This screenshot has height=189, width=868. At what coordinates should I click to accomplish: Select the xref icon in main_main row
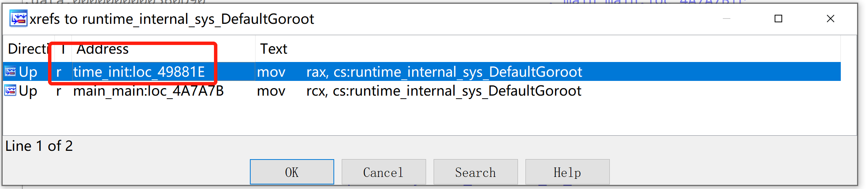coord(10,91)
